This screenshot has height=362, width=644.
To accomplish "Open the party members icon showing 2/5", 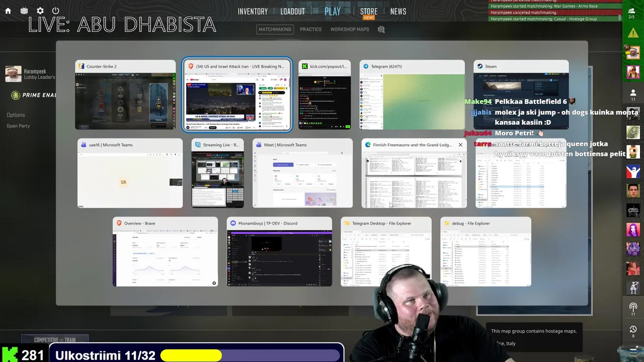I will 631,13.
